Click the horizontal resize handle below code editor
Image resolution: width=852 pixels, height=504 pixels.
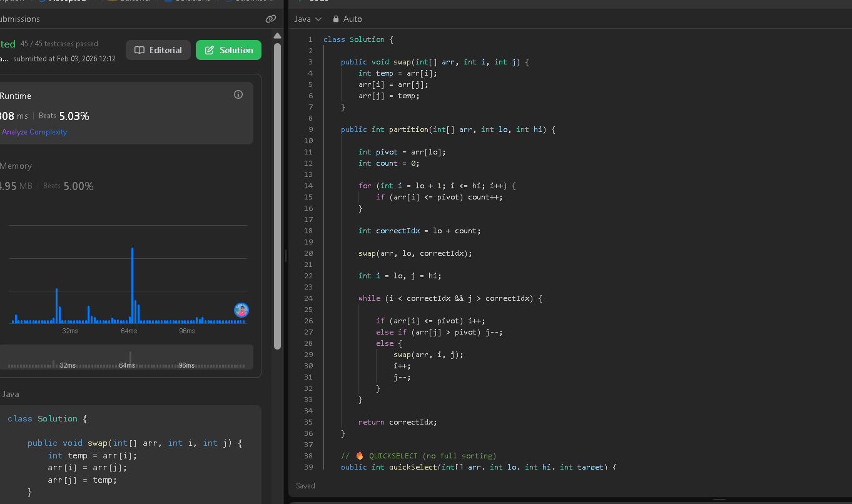coord(719,500)
